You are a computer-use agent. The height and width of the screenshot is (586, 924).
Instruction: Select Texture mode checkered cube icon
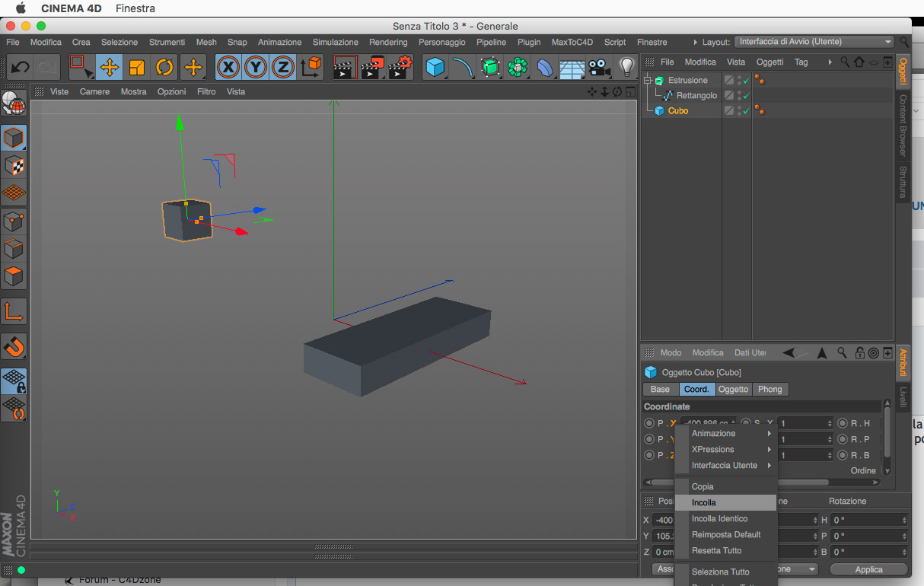(14, 165)
